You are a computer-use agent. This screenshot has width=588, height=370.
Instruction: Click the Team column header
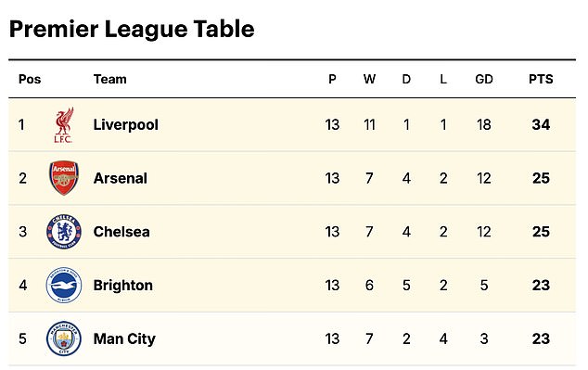109,79
